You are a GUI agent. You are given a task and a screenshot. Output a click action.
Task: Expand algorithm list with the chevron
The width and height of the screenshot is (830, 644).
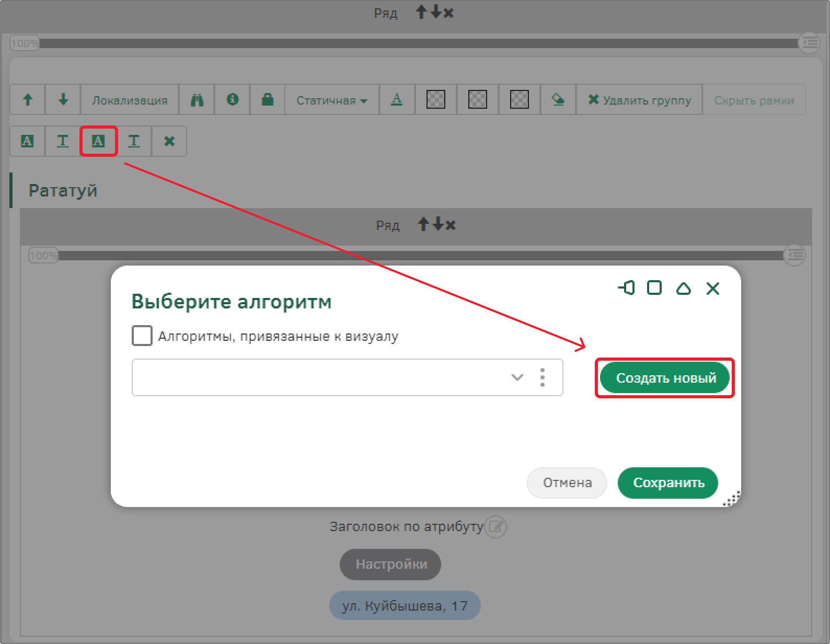[x=517, y=377]
